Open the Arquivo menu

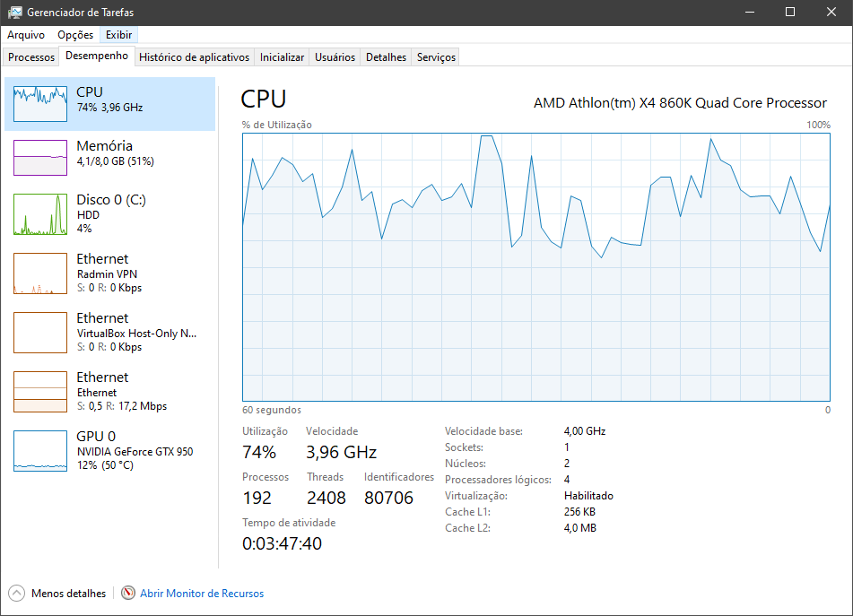[26, 35]
